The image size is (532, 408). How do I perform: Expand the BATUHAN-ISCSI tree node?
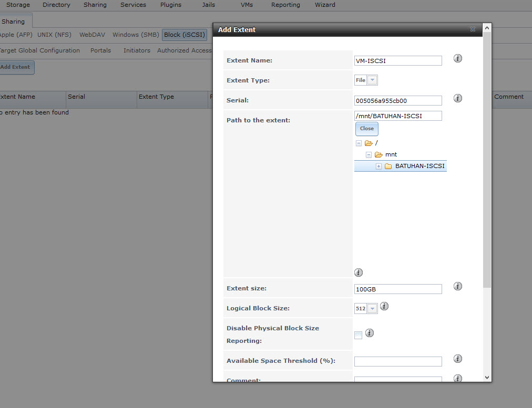click(378, 166)
